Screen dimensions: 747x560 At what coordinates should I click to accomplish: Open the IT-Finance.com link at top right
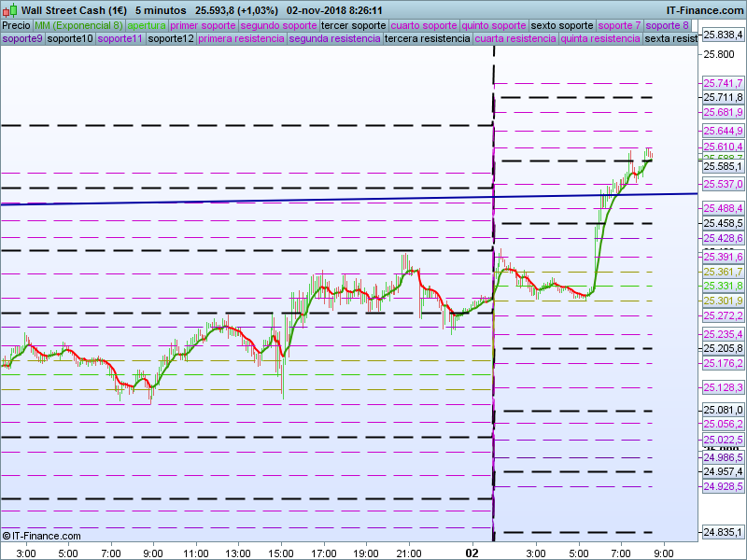click(x=705, y=9)
